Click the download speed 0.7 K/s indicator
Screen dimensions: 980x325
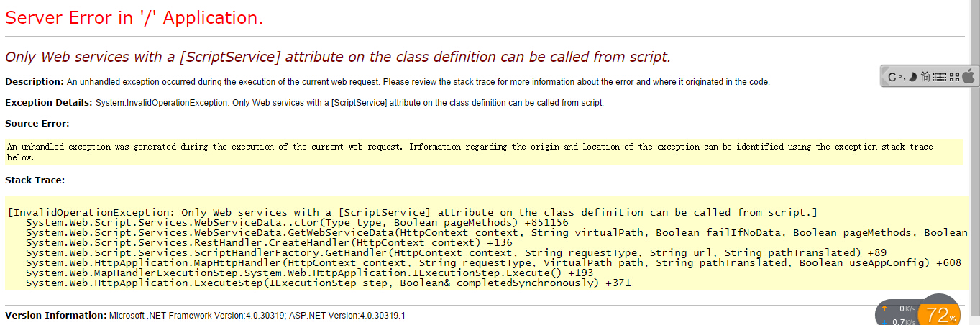[x=899, y=321]
